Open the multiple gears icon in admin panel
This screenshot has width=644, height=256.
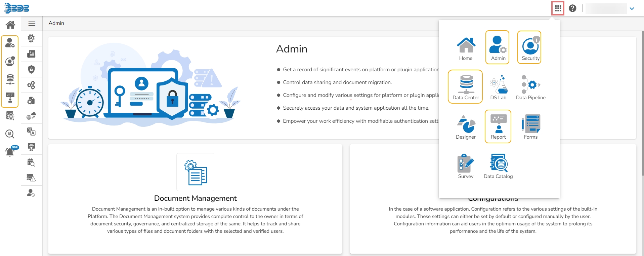coord(31,85)
